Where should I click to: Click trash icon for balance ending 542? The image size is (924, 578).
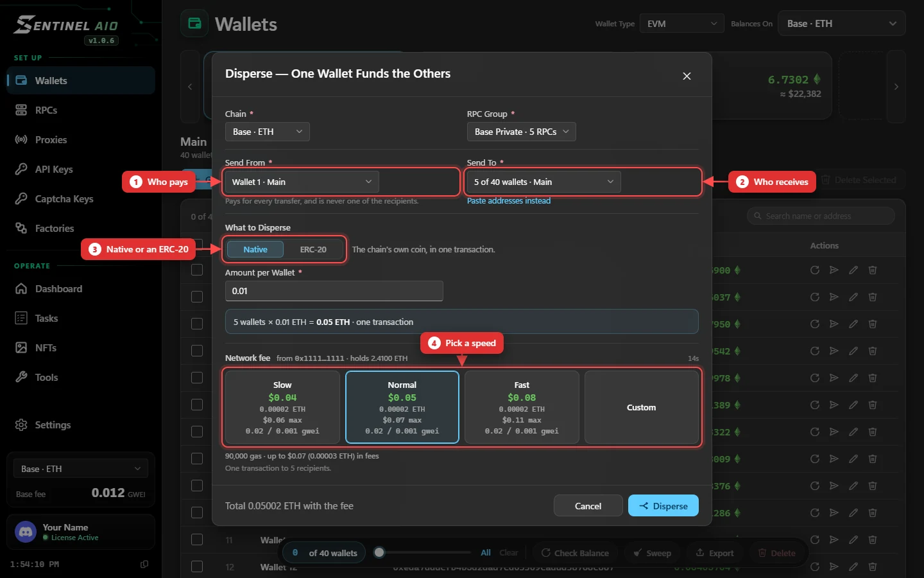pos(873,351)
